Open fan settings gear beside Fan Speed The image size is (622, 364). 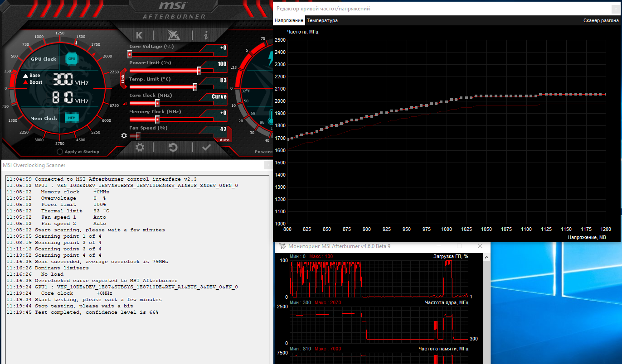(124, 135)
